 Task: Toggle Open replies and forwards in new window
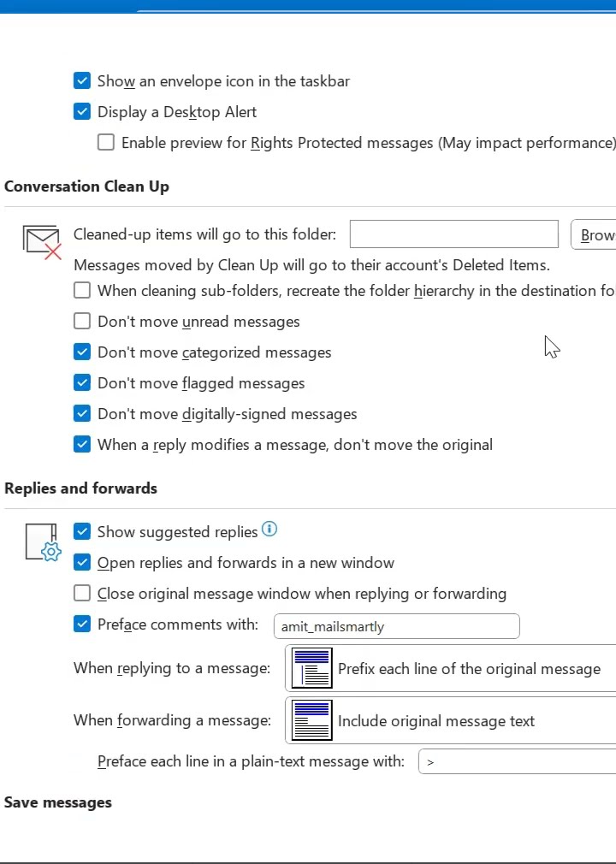pos(82,563)
